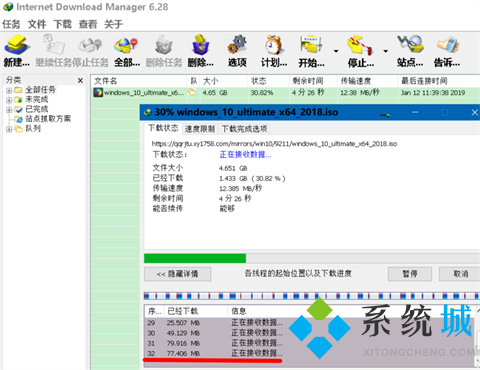The width and height of the screenshot is (480, 370).
Task: Expand the 队列 tree node
Action: point(9,129)
